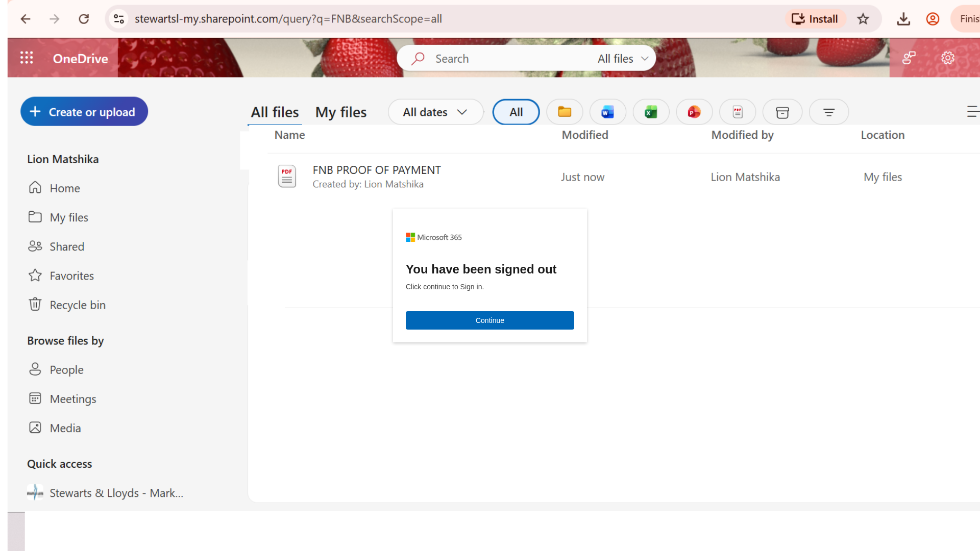
Task: Sort by the Modified by column header
Action: [x=742, y=135]
